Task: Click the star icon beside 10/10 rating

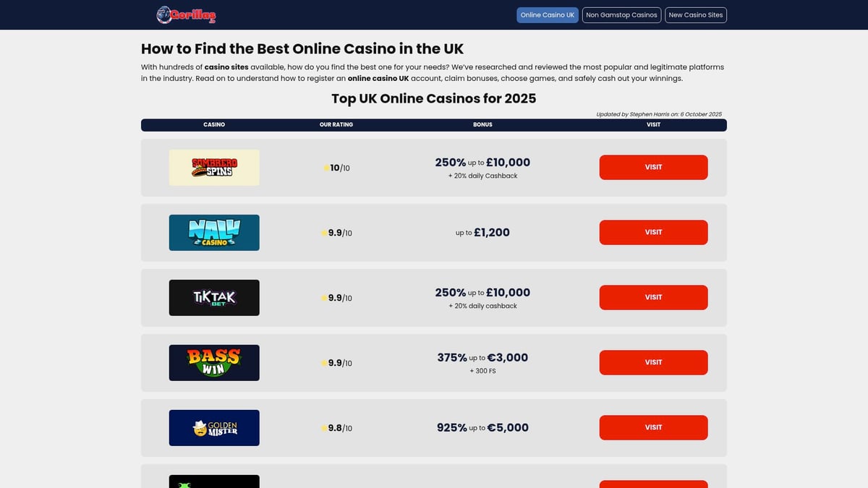Action: pos(325,168)
